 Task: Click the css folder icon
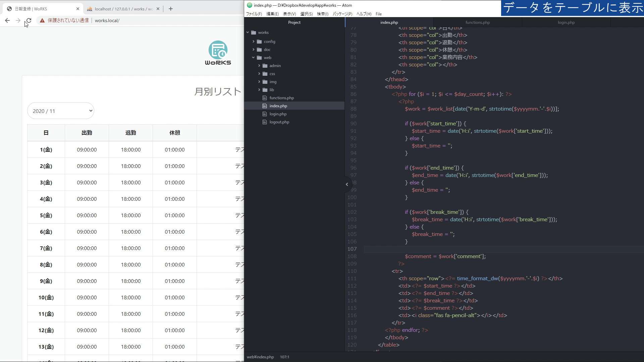(265, 74)
